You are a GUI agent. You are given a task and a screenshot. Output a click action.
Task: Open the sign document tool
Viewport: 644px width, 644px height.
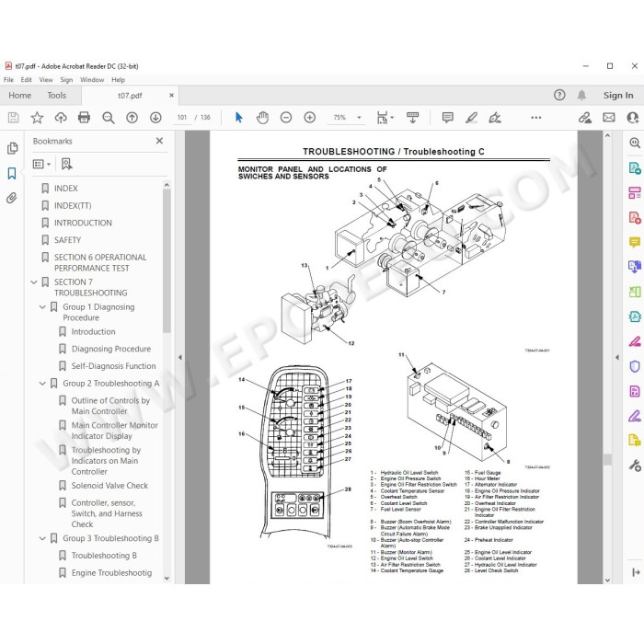tap(495, 118)
